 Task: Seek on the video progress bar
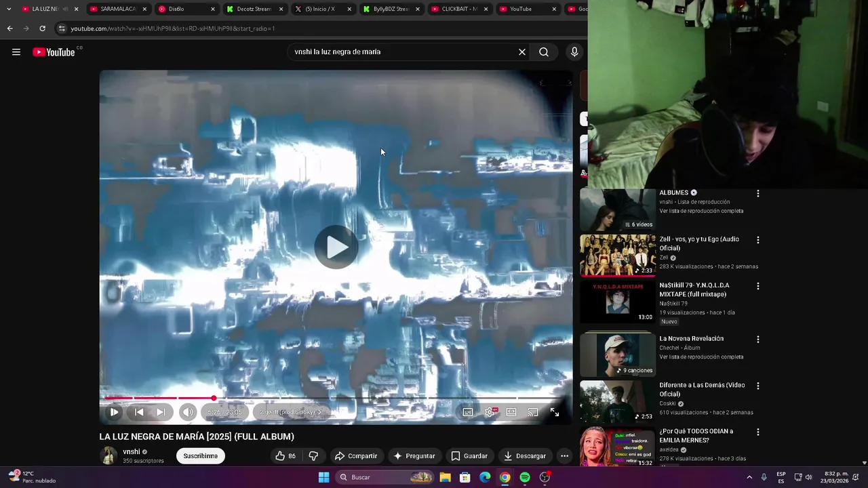[336, 398]
